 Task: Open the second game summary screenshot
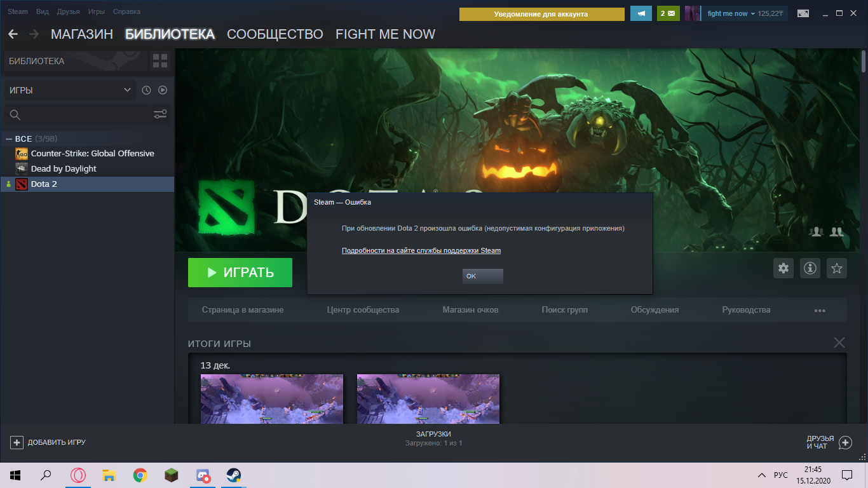tap(428, 398)
